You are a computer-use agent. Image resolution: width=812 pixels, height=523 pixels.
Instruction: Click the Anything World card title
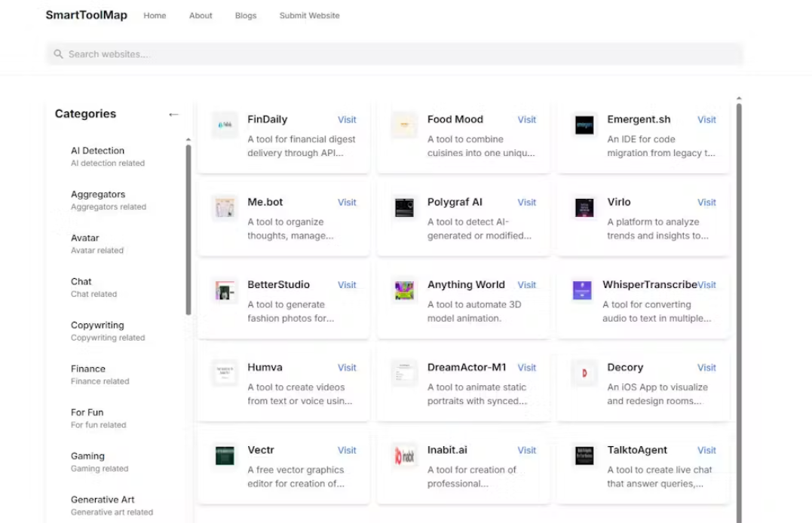pos(466,284)
